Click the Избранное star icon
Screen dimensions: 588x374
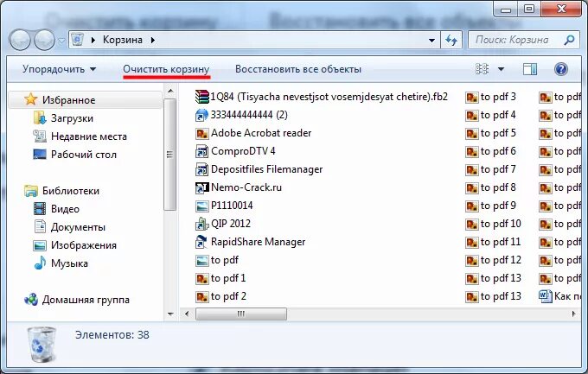click(31, 99)
